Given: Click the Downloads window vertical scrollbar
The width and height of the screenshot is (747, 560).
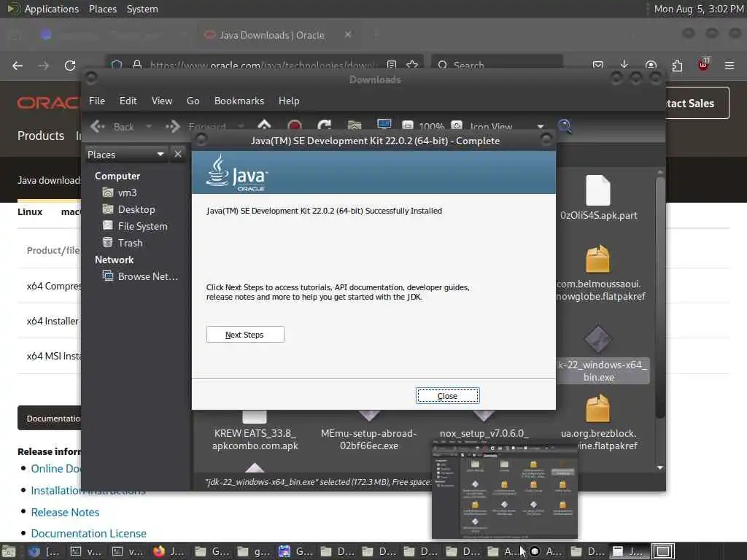Looking at the screenshot, I should pyautogui.click(x=659, y=297).
